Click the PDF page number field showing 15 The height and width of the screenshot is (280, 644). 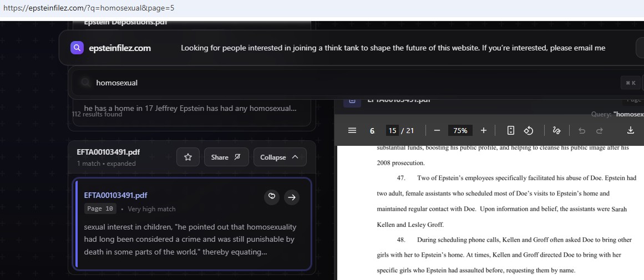[392, 130]
